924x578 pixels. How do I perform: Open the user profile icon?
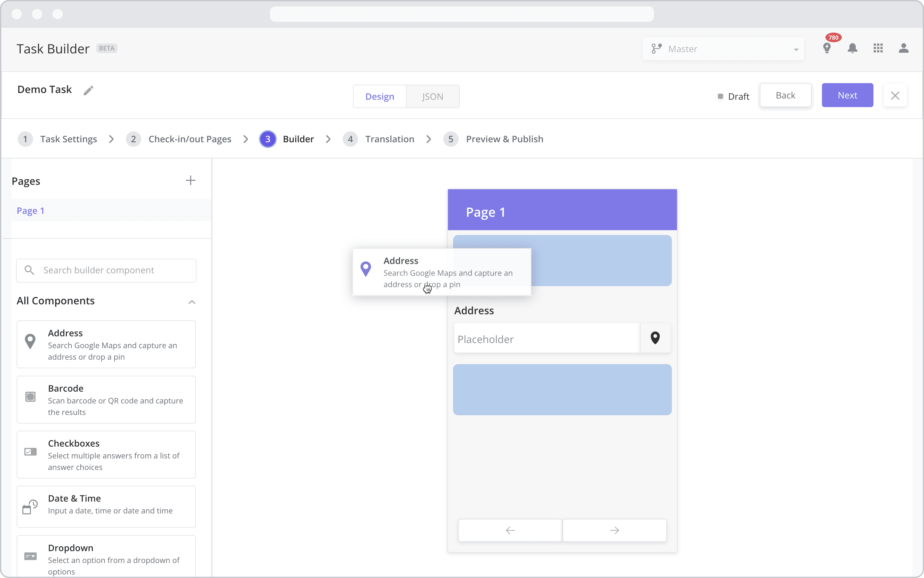point(904,48)
